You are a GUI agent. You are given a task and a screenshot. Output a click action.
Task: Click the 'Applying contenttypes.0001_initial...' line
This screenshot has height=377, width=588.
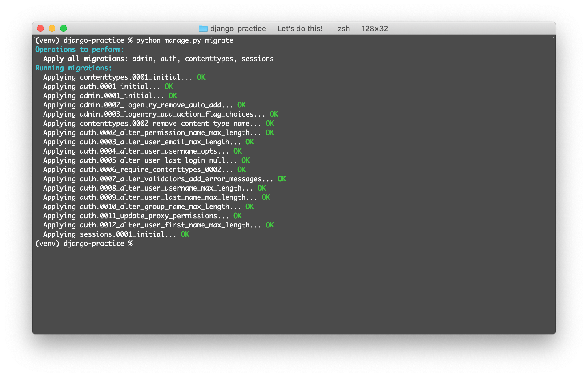pos(124,77)
